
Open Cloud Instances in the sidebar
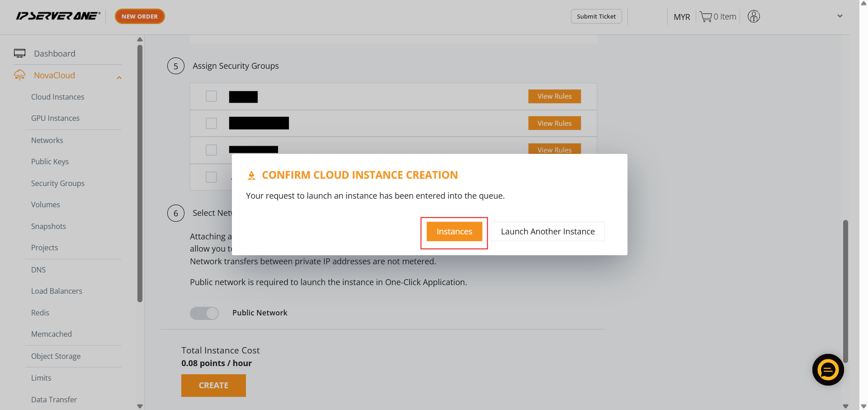point(57,97)
